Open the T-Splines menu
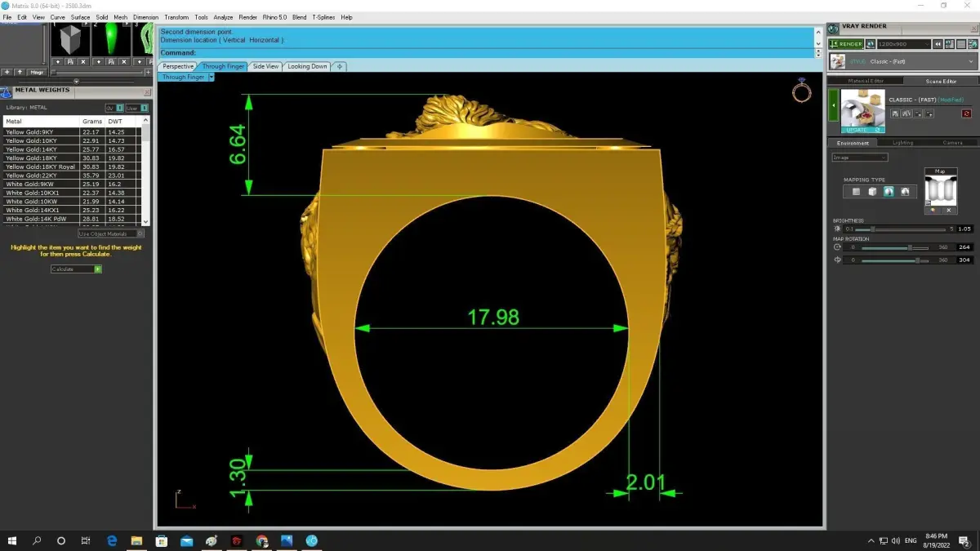 pos(323,17)
